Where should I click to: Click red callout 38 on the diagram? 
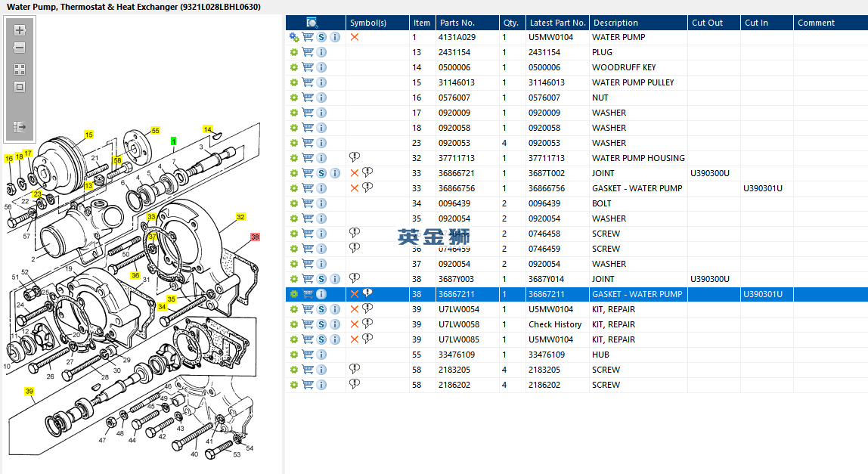(x=255, y=237)
